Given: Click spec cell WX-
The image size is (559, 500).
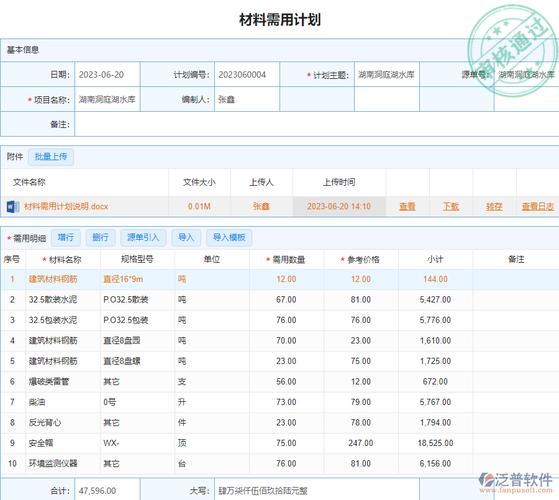Looking at the screenshot, I should (111, 443).
